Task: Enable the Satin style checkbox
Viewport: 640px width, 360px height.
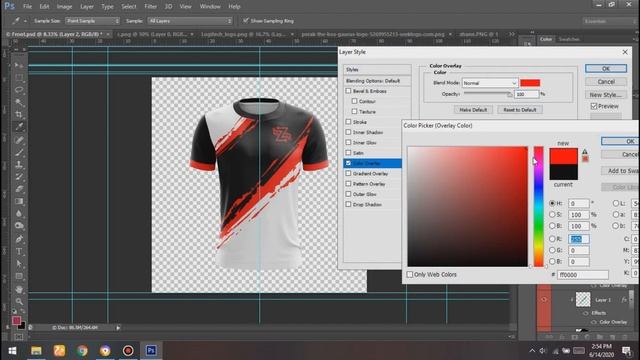Action: (348, 153)
